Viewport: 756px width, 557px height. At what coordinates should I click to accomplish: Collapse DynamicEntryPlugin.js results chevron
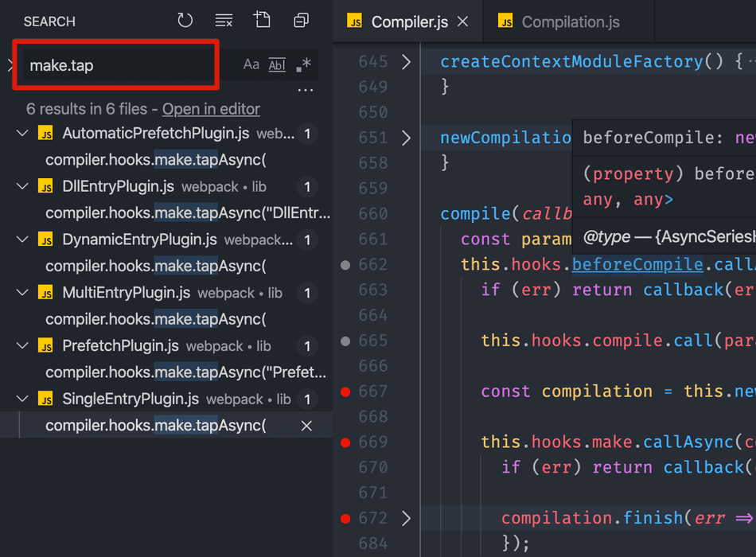click(x=22, y=240)
